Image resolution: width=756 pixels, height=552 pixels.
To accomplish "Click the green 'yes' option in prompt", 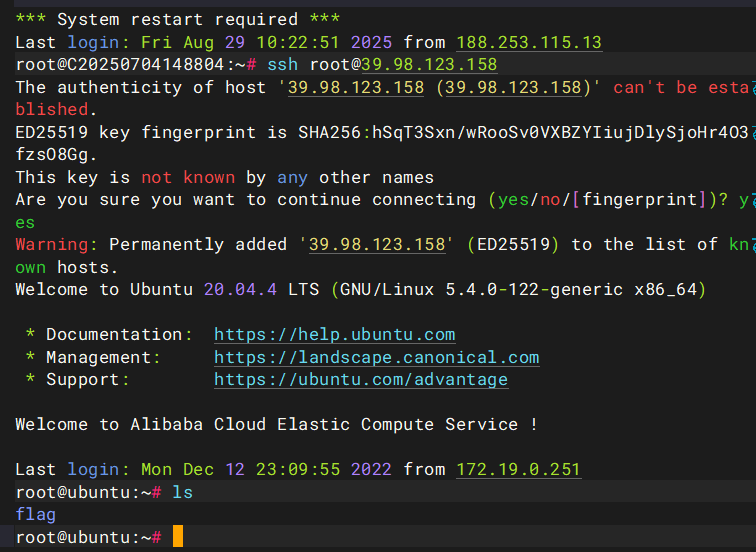I will (x=512, y=200).
